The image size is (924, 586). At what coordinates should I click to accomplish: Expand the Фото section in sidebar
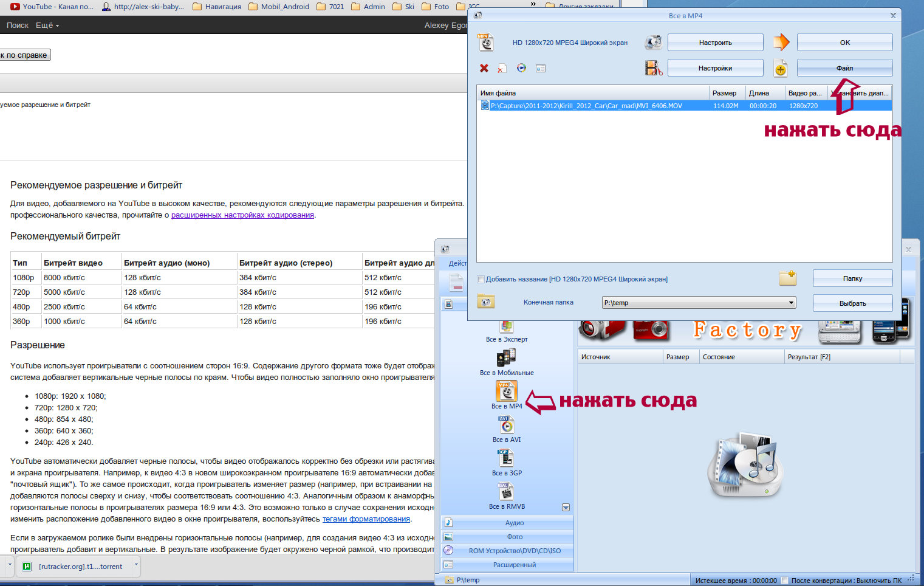(x=507, y=537)
